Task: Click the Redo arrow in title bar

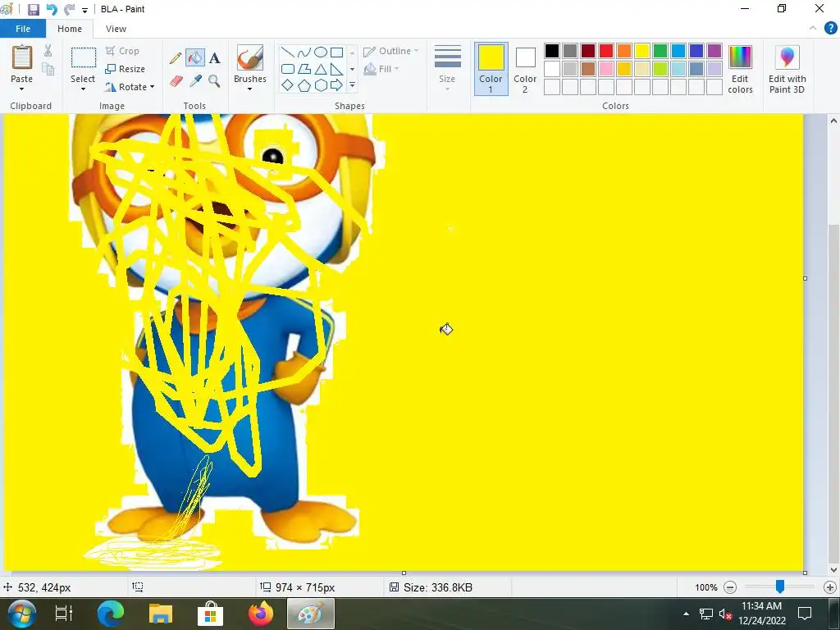Action: tap(69, 10)
